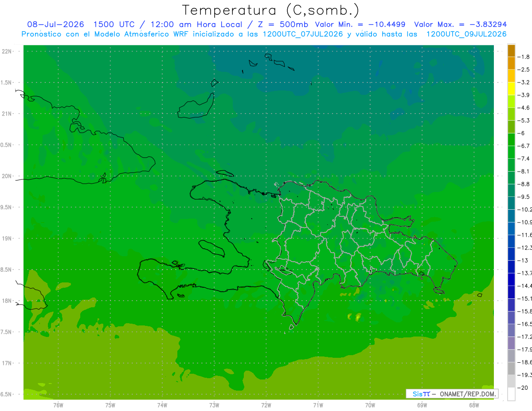Click the "74W" longitude label
This screenshot has width=532, height=411.
[162, 405]
